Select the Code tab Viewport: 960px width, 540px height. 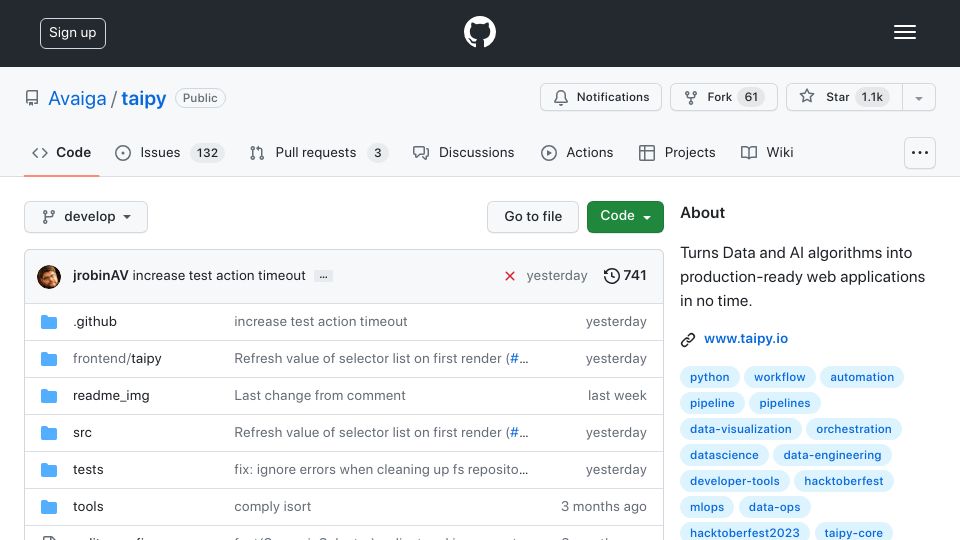click(x=61, y=152)
